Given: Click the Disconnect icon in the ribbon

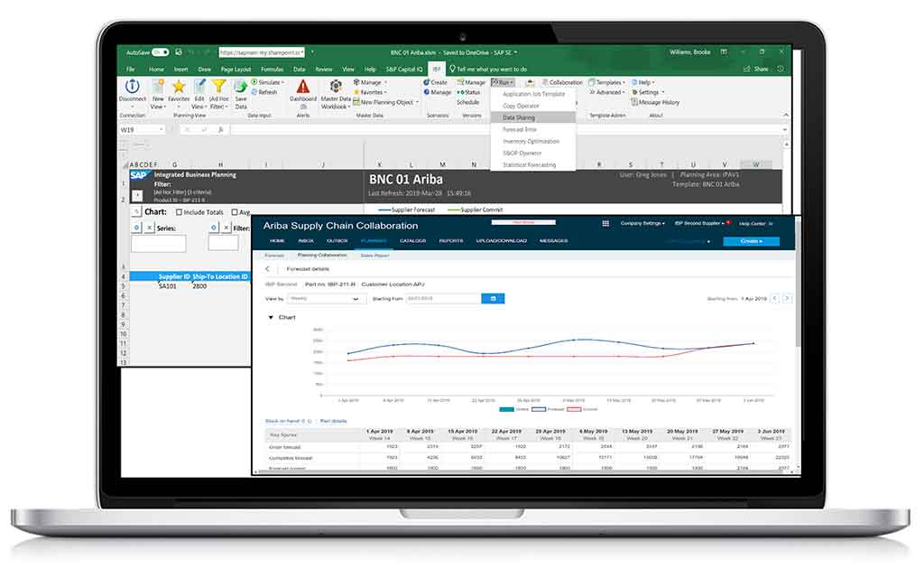Looking at the screenshot, I should click(132, 87).
